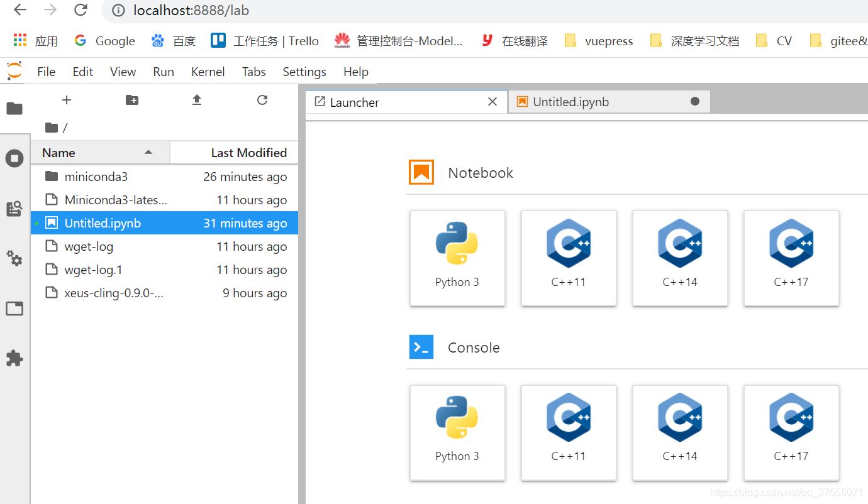Click the New Launcher plus icon

click(x=67, y=100)
